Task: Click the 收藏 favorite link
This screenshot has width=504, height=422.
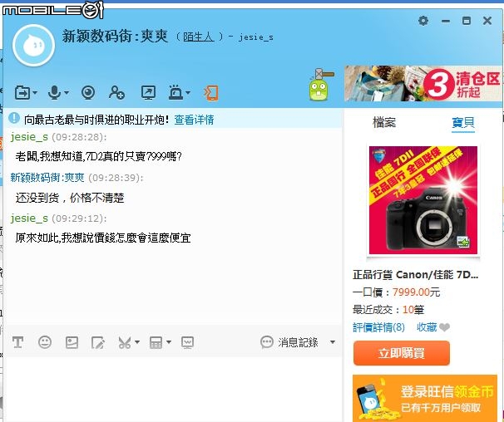Action: [427, 327]
